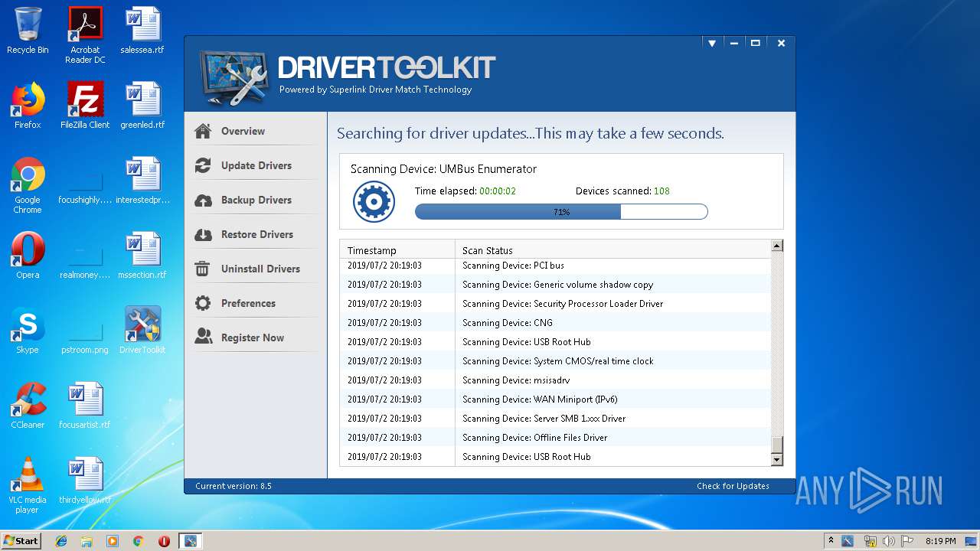This screenshot has width=980, height=551.
Task: Click the Update Drivers refresh icon
Action: coord(203,165)
